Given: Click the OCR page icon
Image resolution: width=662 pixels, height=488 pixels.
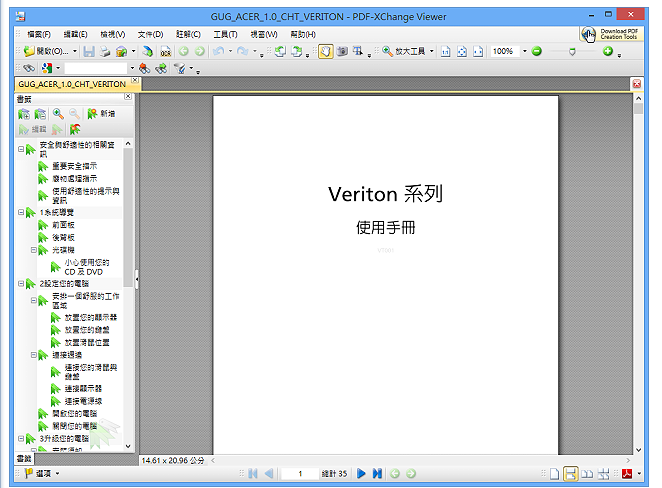Looking at the screenshot, I should [166, 52].
